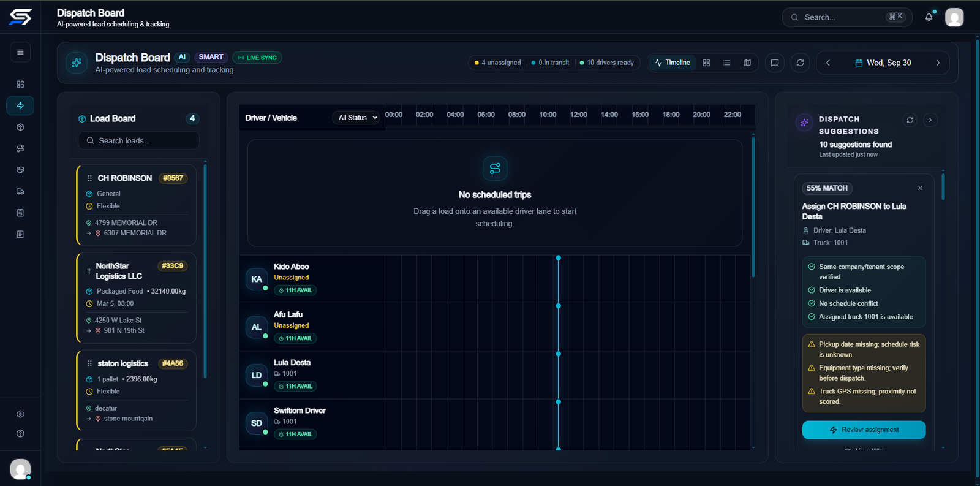
Task: Open the routes icon in sidebar
Action: tap(20, 148)
